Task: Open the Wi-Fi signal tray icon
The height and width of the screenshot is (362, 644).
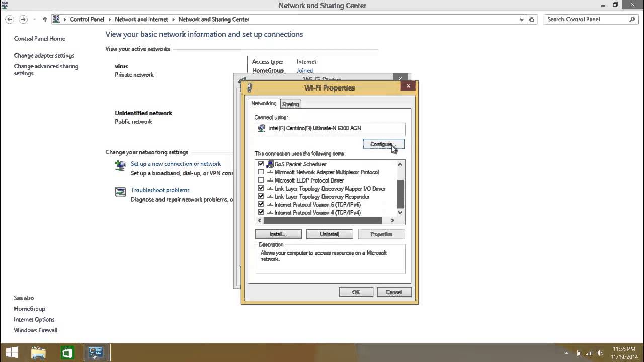Action: point(589,353)
